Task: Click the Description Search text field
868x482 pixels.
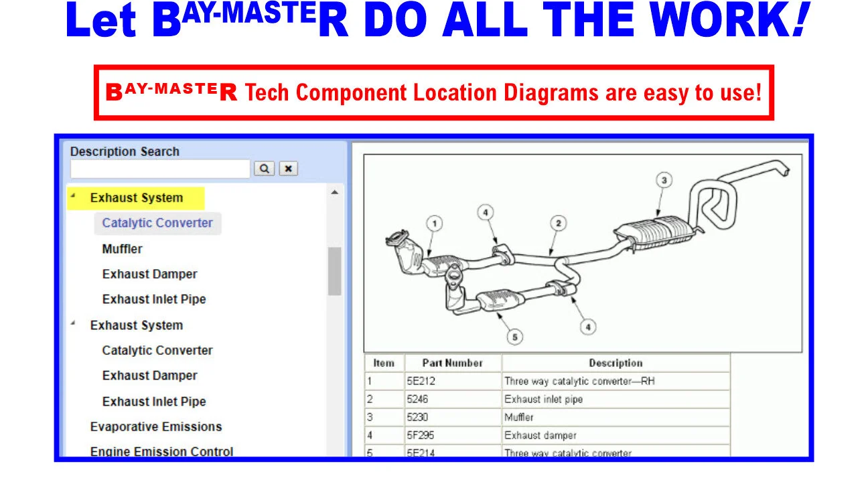Action: (160, 169)
